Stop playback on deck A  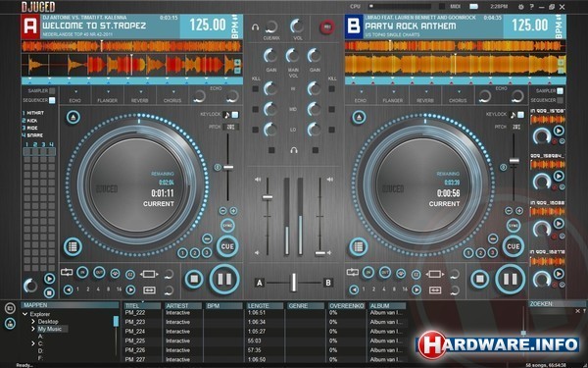[x=194, y=280]
